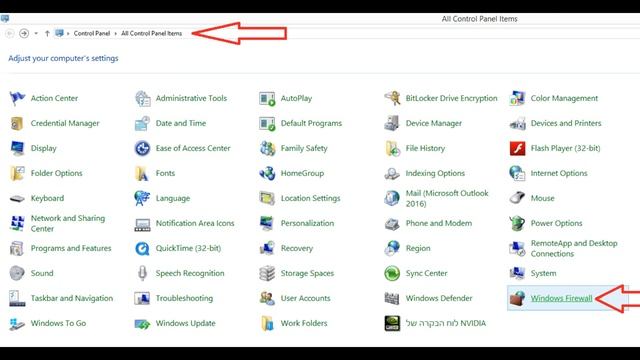The image size is (640, 360).
Task: Open the Sound speaker icon
Action: [17, 273]
